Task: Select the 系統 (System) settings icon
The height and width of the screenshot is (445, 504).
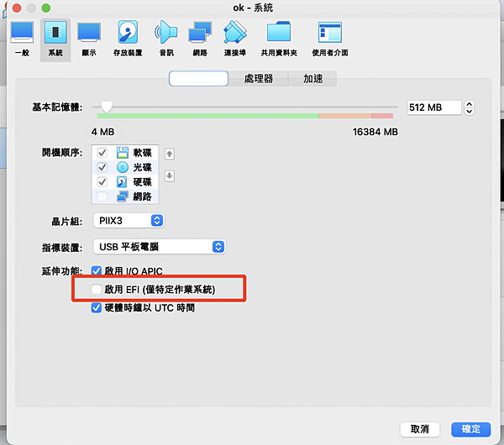Action: (x=55, y=39)
